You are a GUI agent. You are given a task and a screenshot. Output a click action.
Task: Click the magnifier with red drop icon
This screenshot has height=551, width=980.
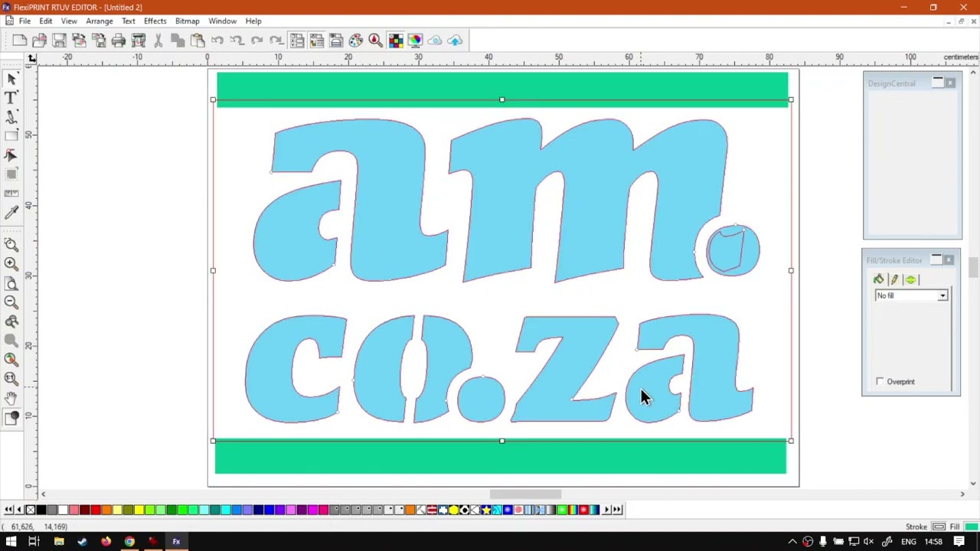[376, 41]
